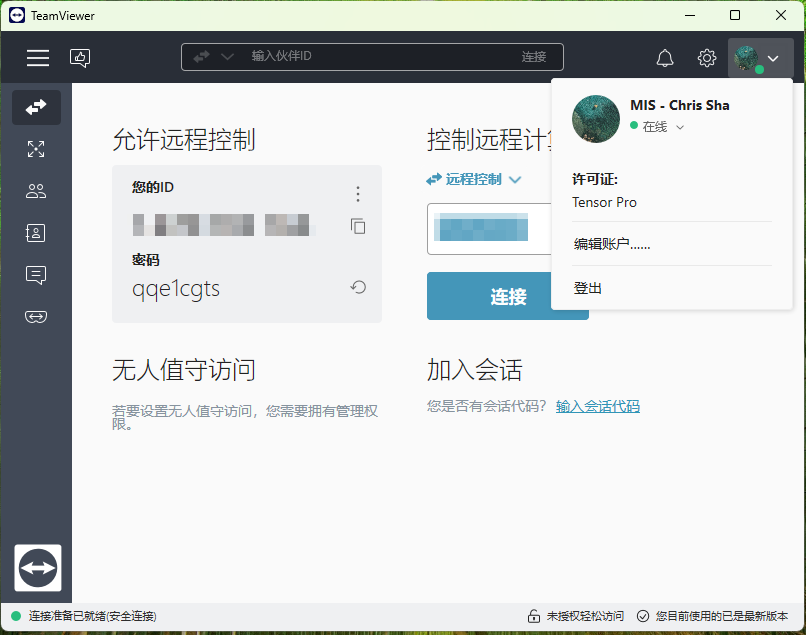Click the 允许远程控制 heading
806x635 pixels.
184,140
